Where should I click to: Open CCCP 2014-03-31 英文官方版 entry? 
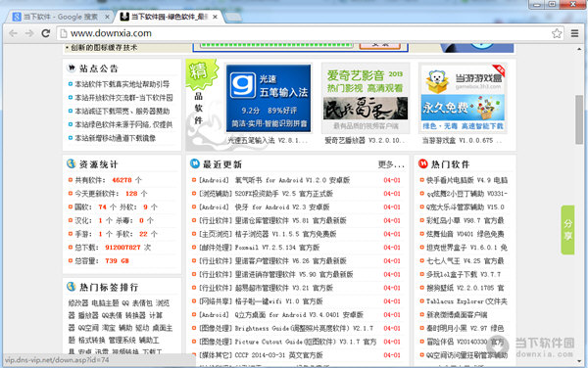point(278,355)
